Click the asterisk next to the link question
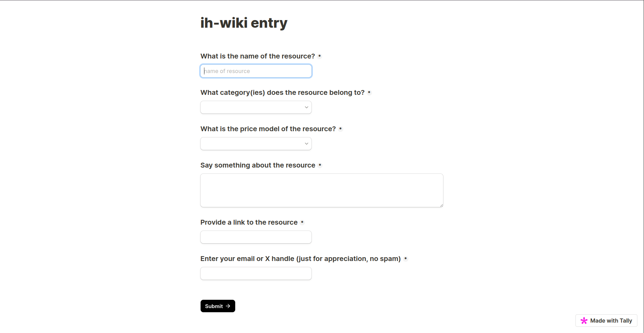The height and width of the screenshot is (333, 644). click(x=303, y=222)
